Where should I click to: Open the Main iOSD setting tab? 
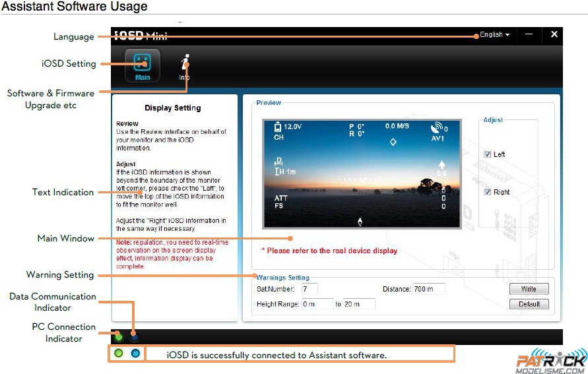click(143, 66)
